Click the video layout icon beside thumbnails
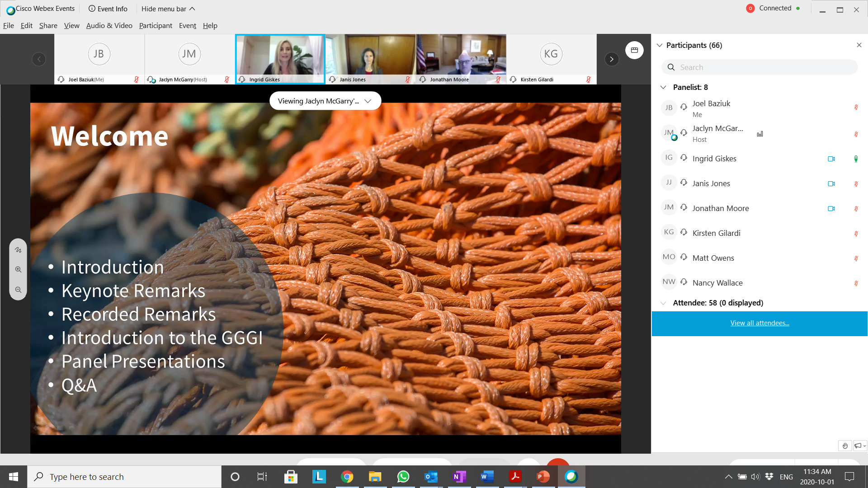868x488 pixels. 634,50
